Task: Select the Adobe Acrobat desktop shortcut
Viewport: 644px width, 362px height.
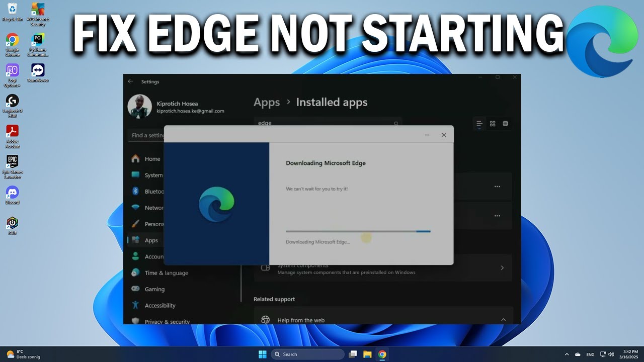Action: click(12, 136)
